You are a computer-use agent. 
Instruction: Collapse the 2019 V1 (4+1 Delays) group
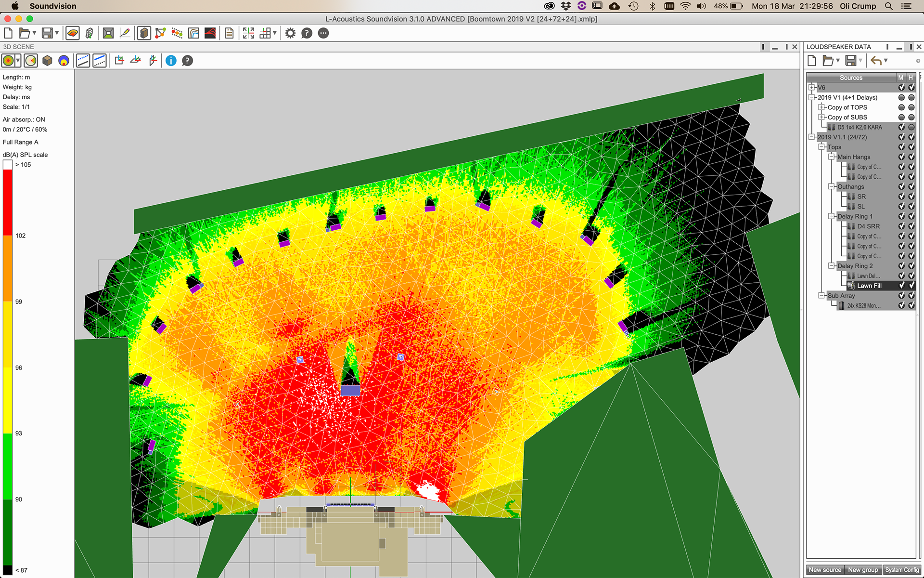pyautogui.click(x=812, y=97)
